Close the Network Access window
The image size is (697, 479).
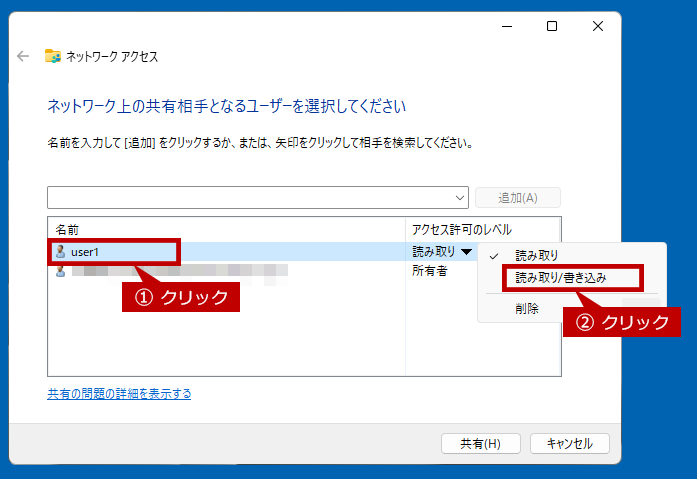598,26
